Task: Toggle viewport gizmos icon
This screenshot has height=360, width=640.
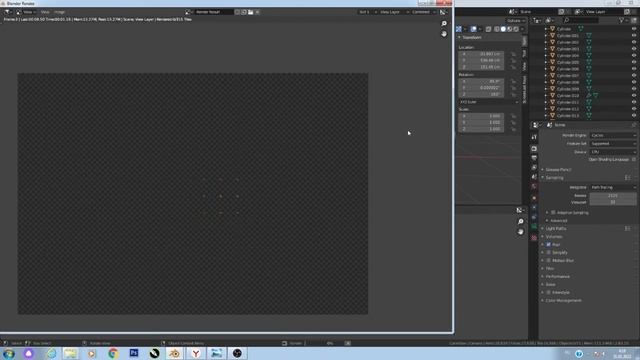Action: click(459, 29)
